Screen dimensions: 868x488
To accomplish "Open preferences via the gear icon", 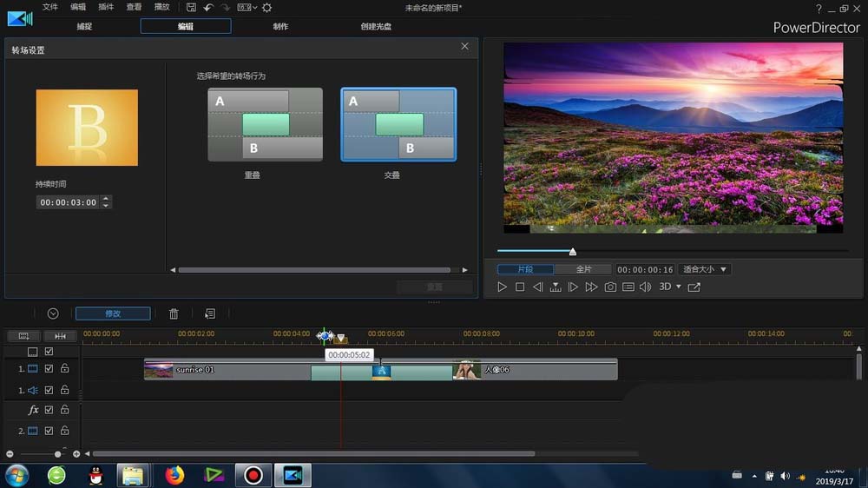I will pyautogui.click(x=266, y=7).
